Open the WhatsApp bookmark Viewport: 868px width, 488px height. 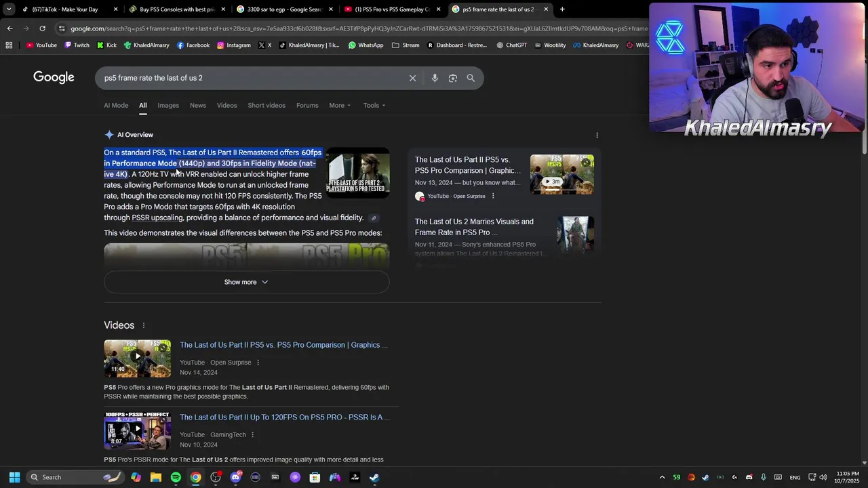point(366,45)
